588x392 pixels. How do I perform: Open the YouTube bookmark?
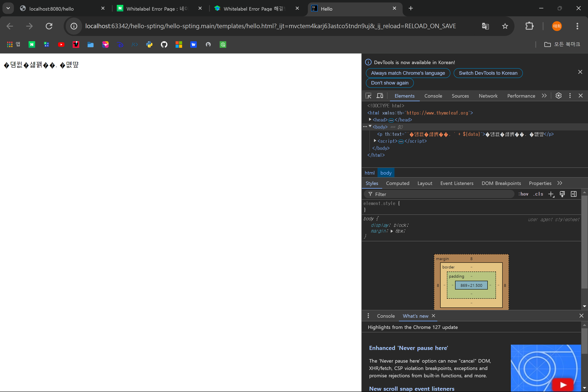pos(61,45)
